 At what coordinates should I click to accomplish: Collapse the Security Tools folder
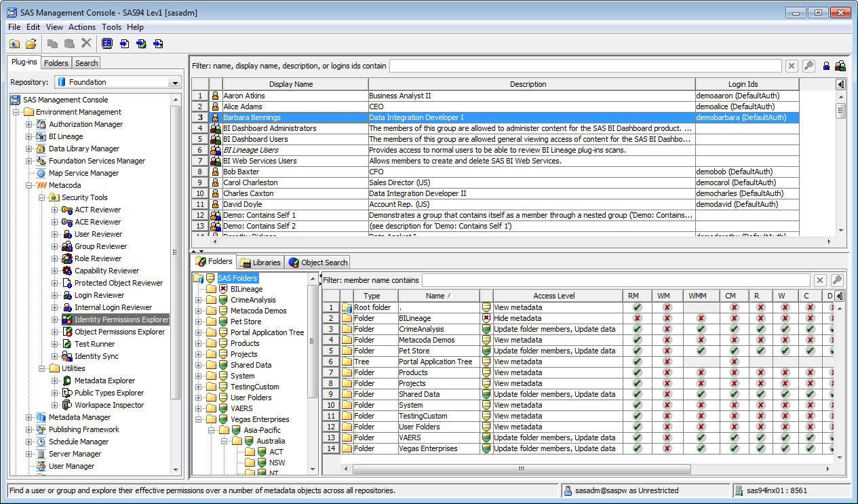point(42,197)
